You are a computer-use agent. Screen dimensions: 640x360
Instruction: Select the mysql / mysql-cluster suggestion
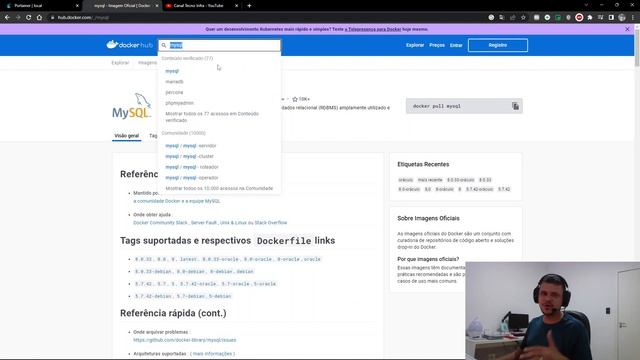189,156
